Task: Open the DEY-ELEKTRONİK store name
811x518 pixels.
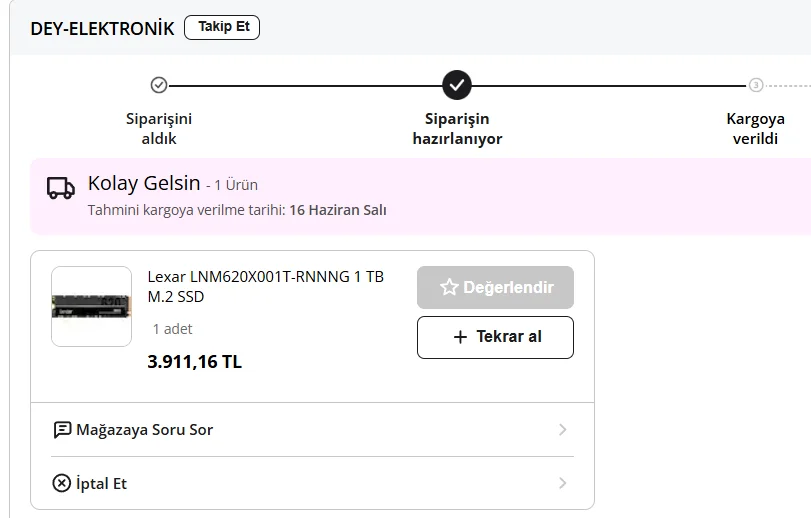Action: click(102, 28)
